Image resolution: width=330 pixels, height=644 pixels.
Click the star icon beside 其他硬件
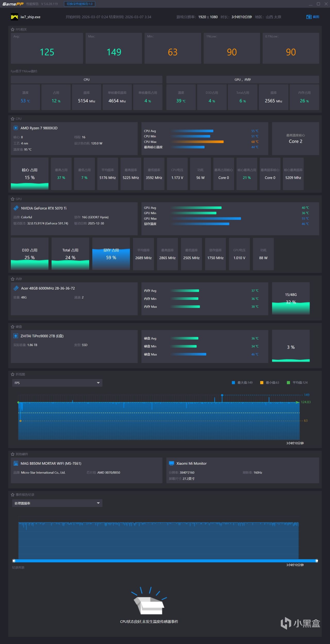13,454
